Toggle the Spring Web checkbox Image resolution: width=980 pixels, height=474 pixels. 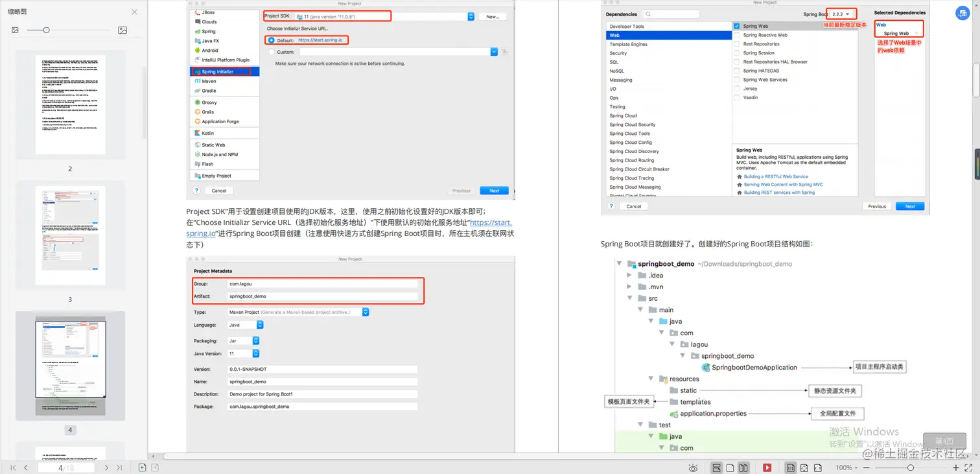pos(737,26)
